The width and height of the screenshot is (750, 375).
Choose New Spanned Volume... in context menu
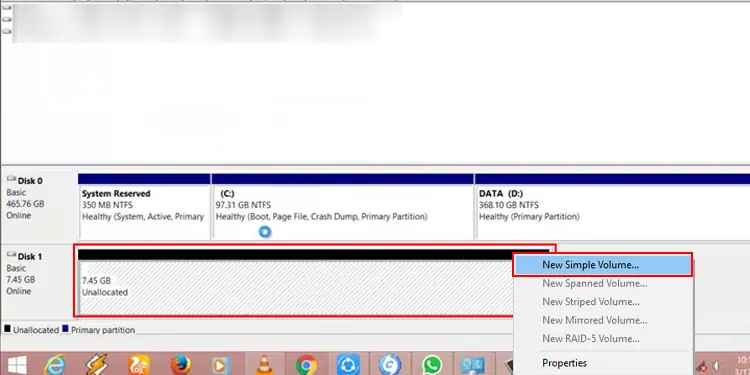tap(603, 283)
